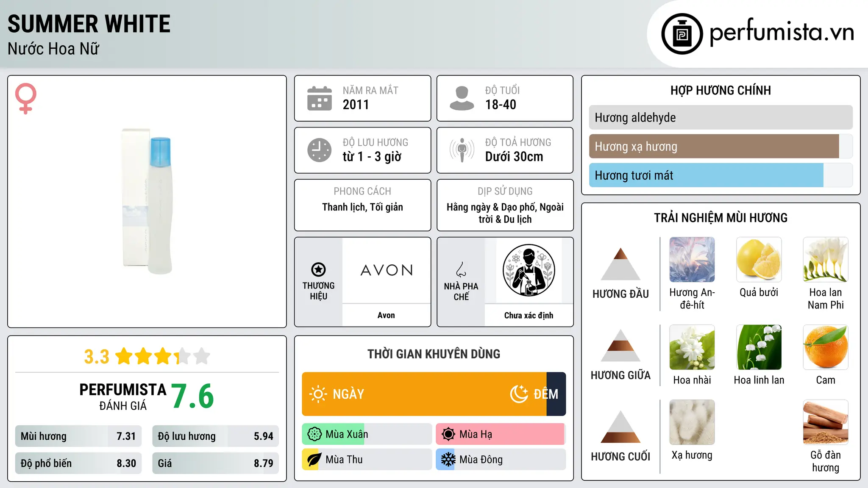
Task: Click the Chưa xác định perfumer caption
Action: point(529,315)
